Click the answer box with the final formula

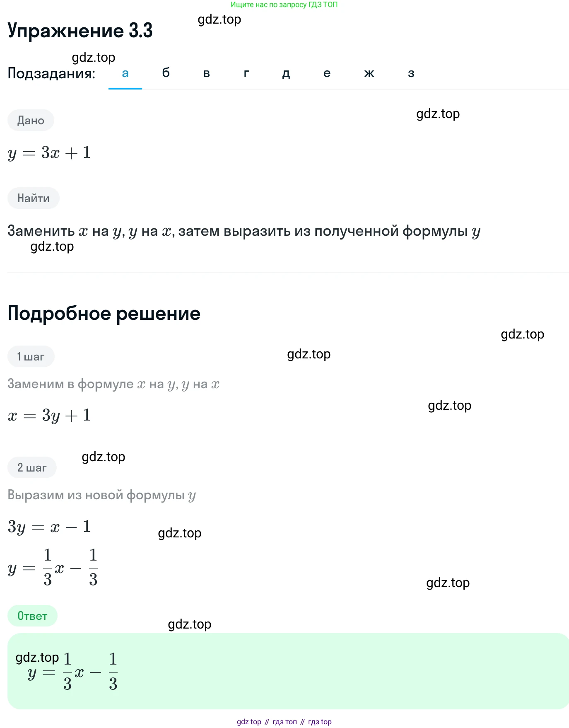(x=288, y=671)
